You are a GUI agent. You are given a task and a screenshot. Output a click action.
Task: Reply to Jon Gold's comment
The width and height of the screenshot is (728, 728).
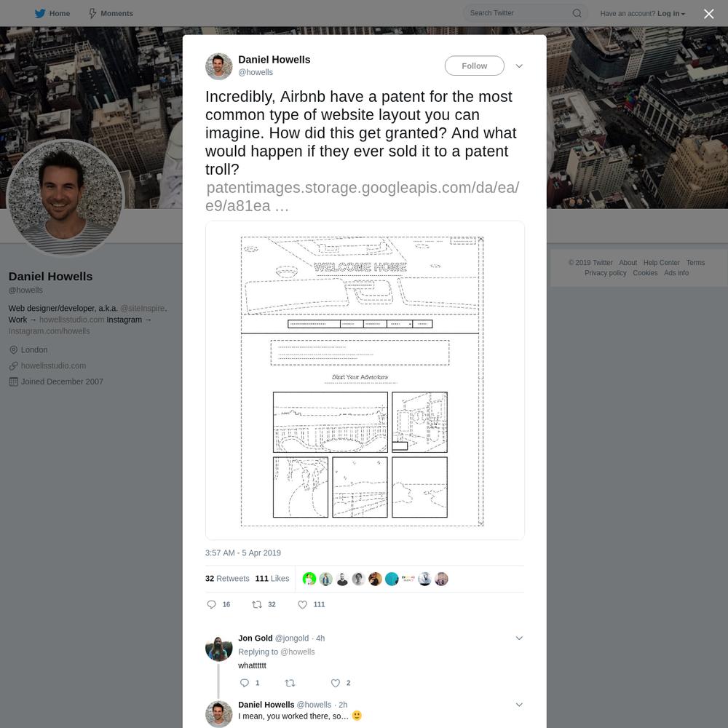(x=244, y=683)
